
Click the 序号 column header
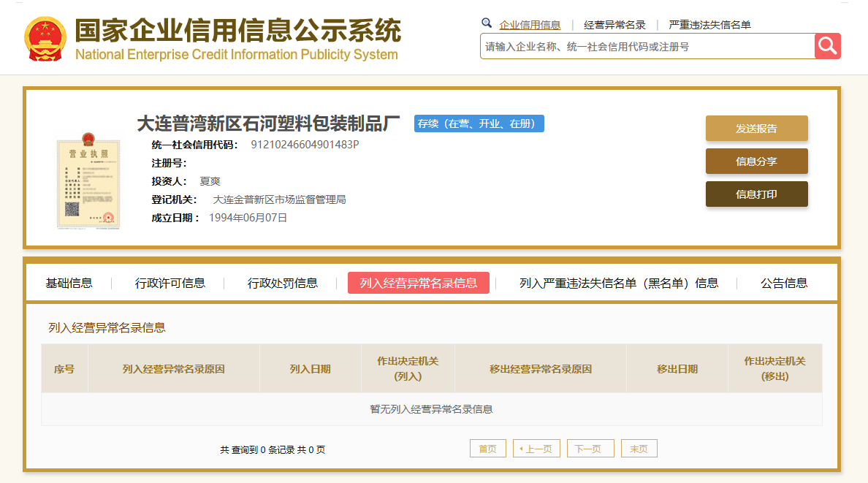pyautogui.click(x=64, y=369)
